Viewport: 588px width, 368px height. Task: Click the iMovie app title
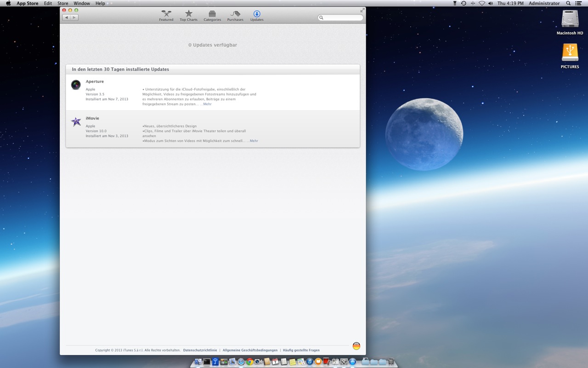[92, 118]
